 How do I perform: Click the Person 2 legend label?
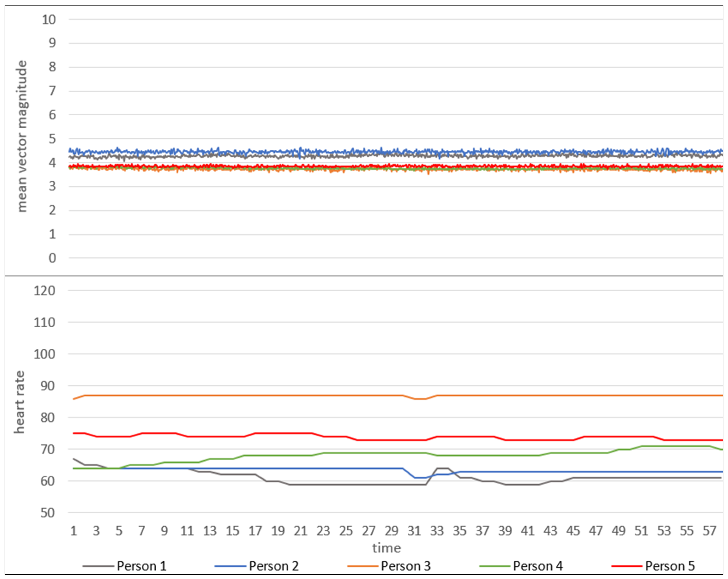click(x=273, y=566)
